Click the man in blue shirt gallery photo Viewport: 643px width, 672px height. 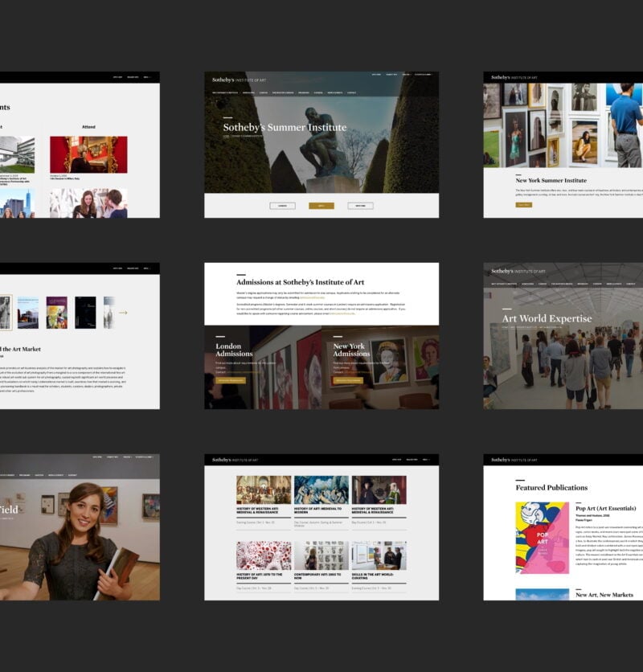(563, 125)
